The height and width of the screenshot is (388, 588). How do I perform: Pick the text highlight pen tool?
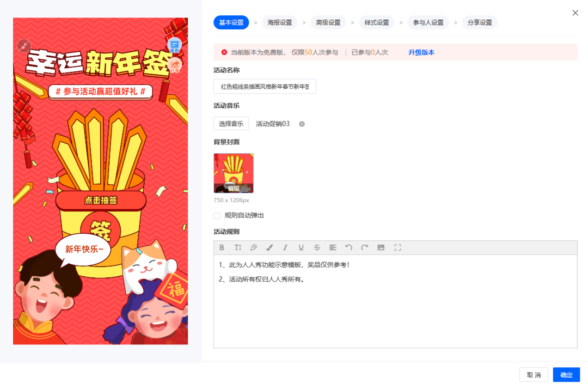(x=254, y=247)
